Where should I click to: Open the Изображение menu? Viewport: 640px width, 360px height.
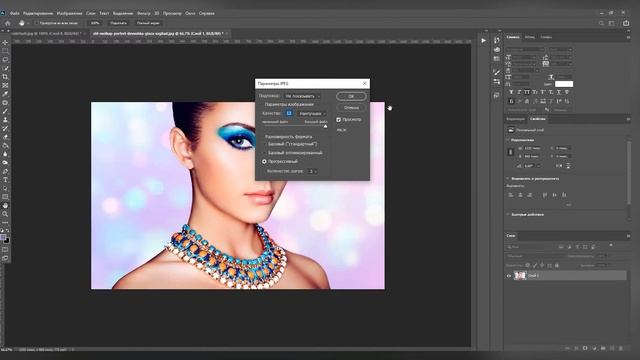(x=69, y=13)
